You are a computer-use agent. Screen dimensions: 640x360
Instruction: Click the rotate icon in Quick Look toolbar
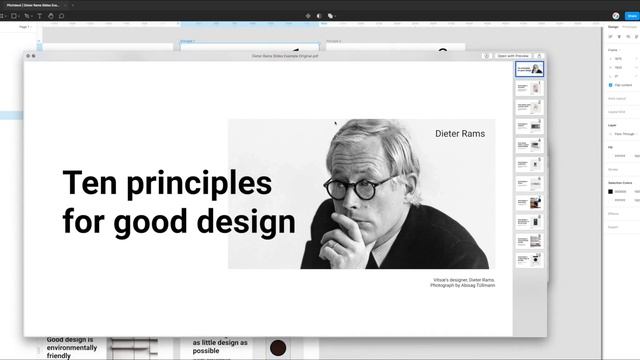point(486,56)
